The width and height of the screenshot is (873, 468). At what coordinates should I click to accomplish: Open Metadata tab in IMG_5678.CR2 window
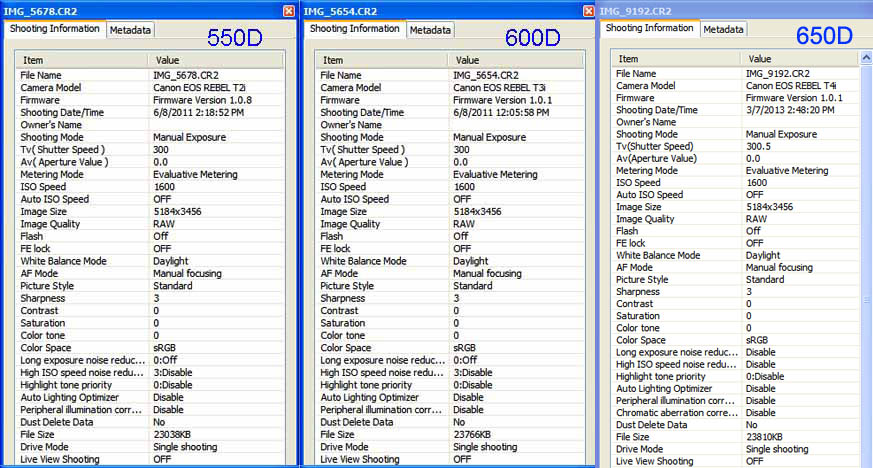[130, 30]
